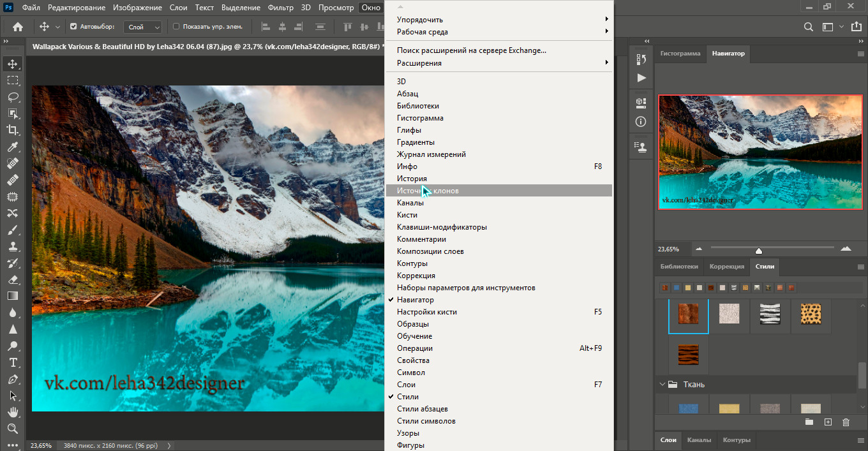
Task: Enable Показать упр. элем. checkbox
Action: coord(177,27)
